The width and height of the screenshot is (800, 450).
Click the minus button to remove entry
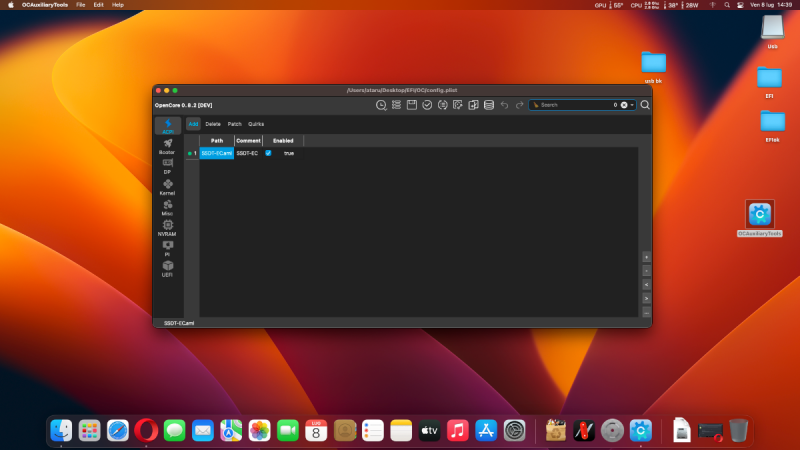pos(646,270)
